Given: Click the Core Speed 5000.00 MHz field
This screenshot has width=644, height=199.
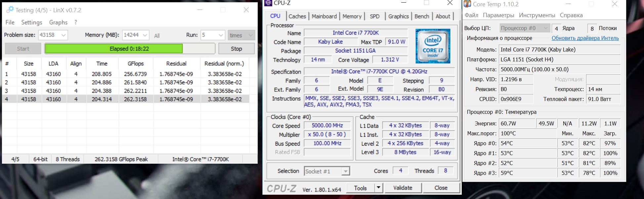Looking at the screenshot, I should click(327, 125).
